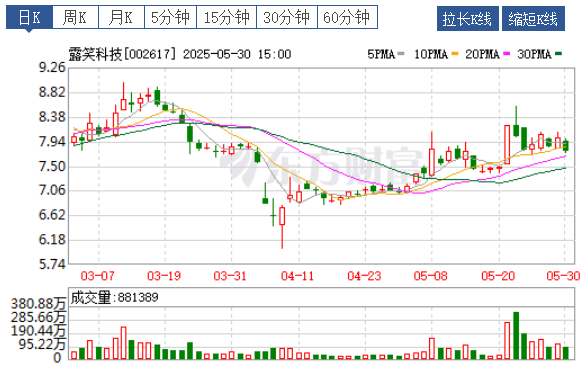Click the 7.06 price axis label

(52, 190)
